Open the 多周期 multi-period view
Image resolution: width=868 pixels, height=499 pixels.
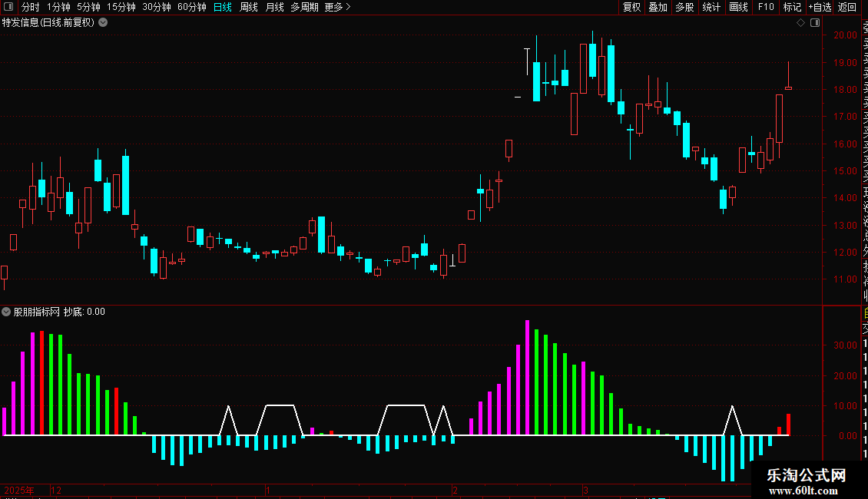pyautogui.click(x=304, y=7)
